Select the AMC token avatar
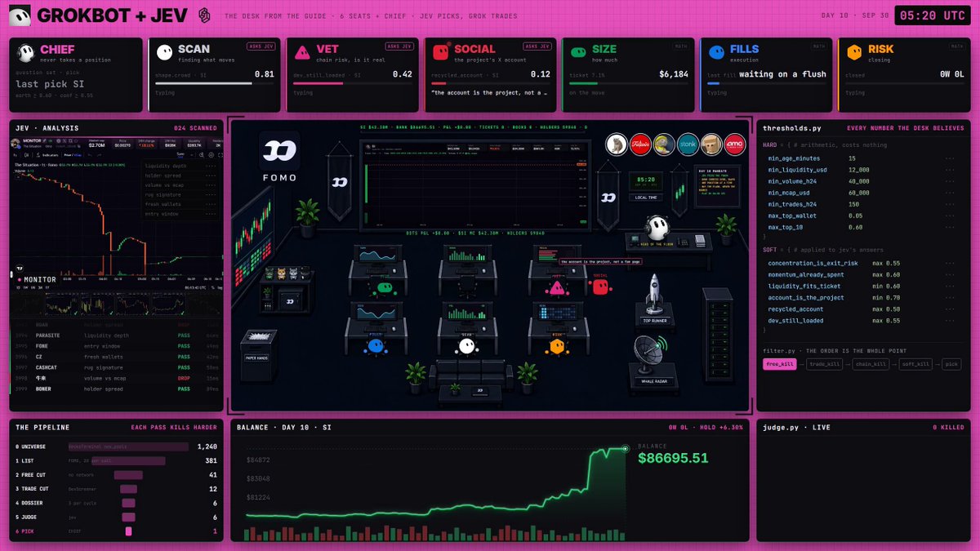The height and width of the screenshot is (551, 980). [x=736, y=144]
